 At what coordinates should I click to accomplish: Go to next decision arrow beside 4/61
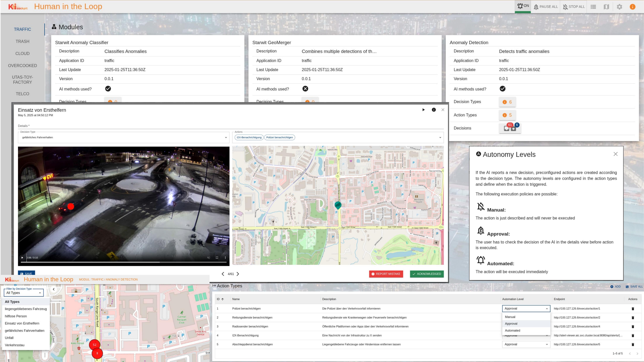238,274
